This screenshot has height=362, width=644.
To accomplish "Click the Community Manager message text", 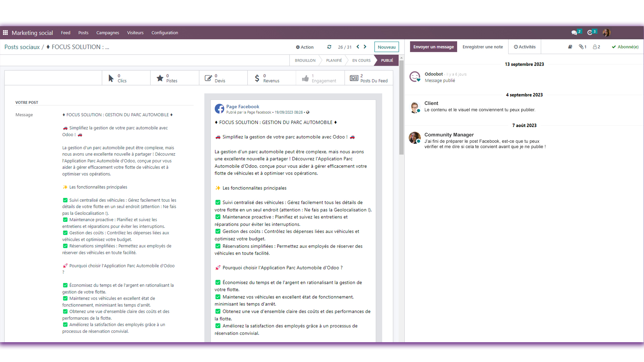I will pos(485,144).
